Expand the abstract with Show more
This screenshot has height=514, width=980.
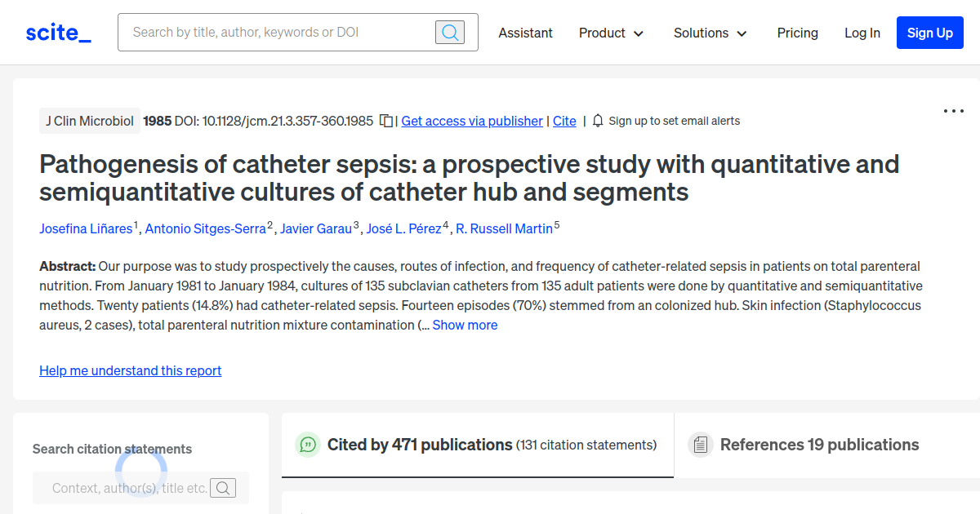point(465,324)
